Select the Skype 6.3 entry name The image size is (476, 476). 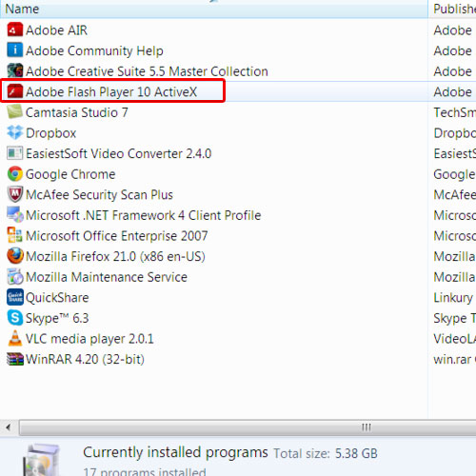(x=57, y=318)
